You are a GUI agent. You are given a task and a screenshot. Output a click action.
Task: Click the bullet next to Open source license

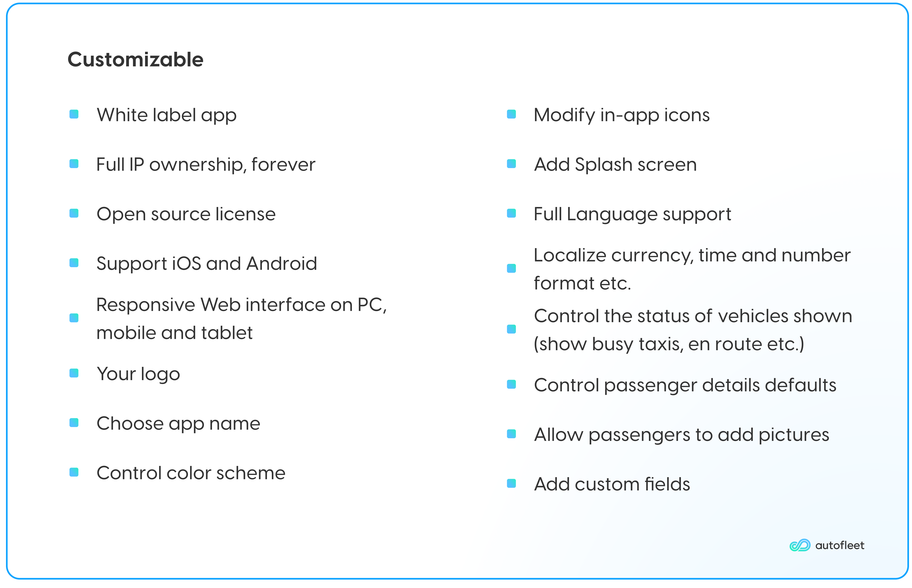coord(74,213)
